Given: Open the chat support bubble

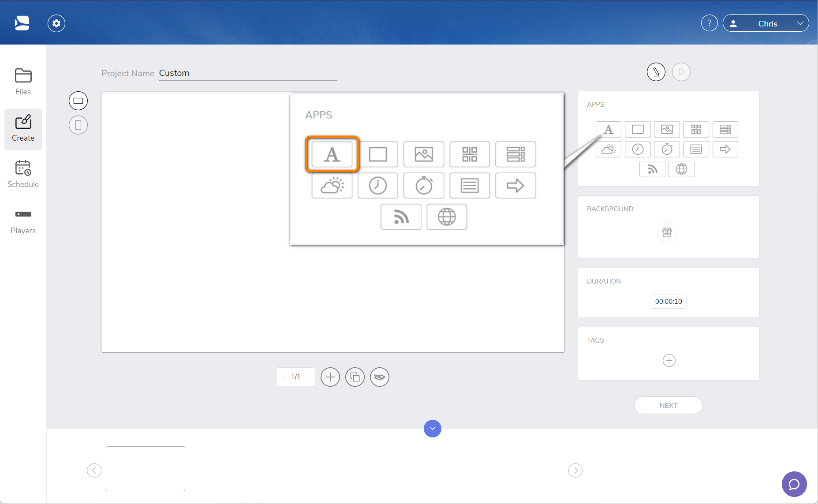Looking at the screenshot, I should click(794, 484).
